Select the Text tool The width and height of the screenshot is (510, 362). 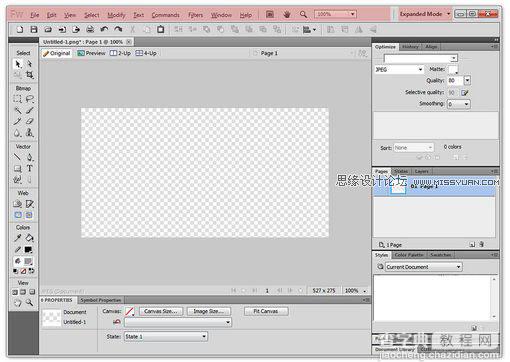(x=30, y=168)
